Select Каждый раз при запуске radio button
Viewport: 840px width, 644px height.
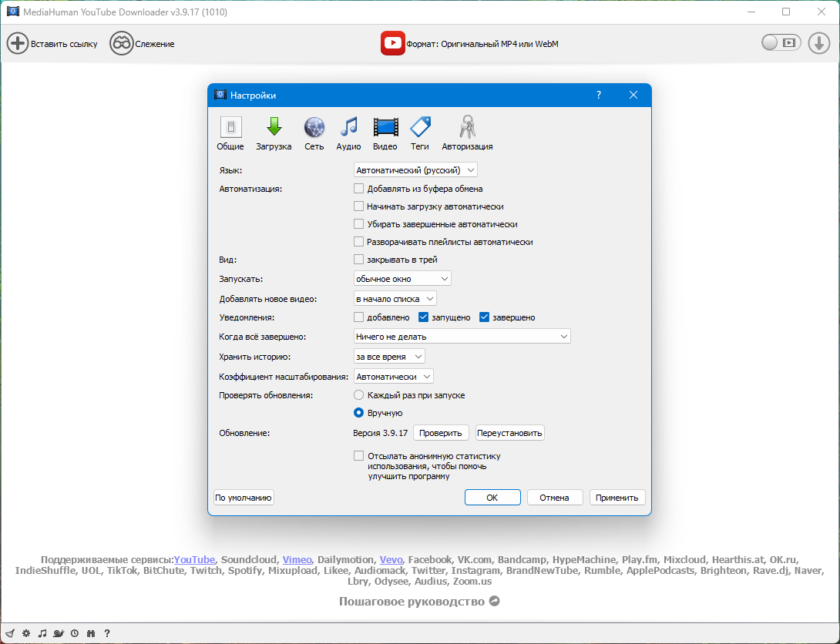pyautogui.click(x=358, y=395)
